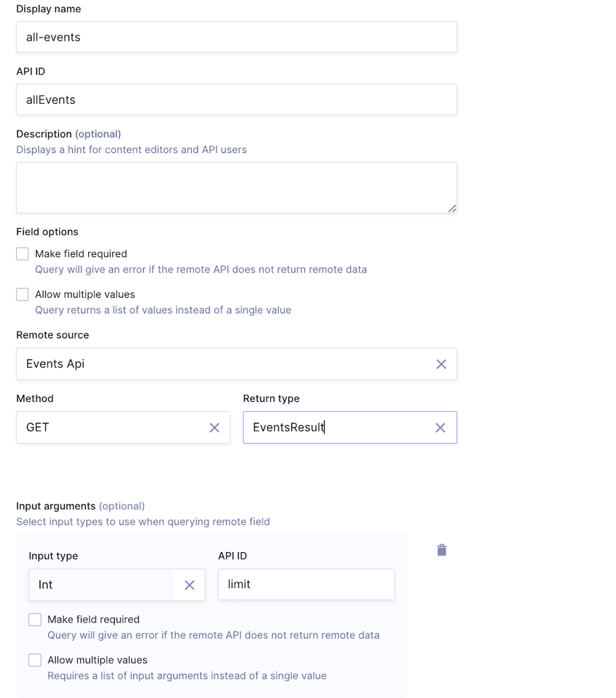Enable Allow multiple values under Field options
The width and height of the screenshot is (616, 698).
(x=23, y=294)
